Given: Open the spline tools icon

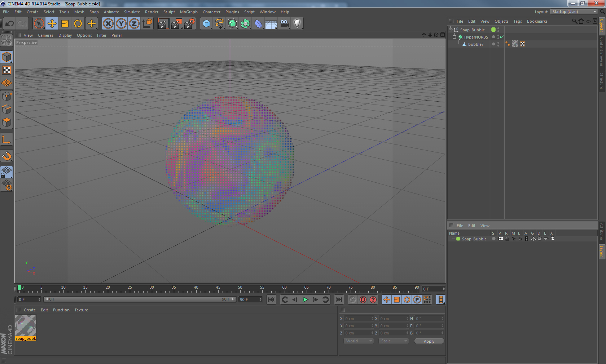Looking at the screenshot, I should 219,24.
